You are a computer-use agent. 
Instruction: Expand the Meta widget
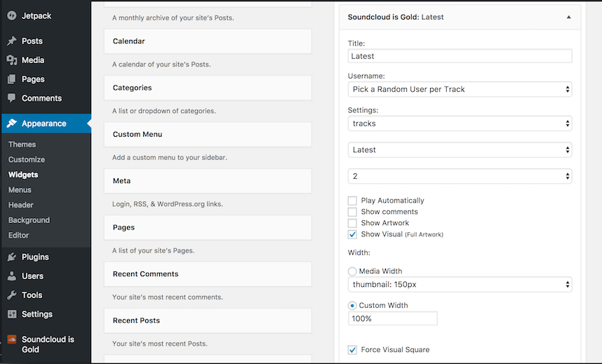[x=208, y=180]
